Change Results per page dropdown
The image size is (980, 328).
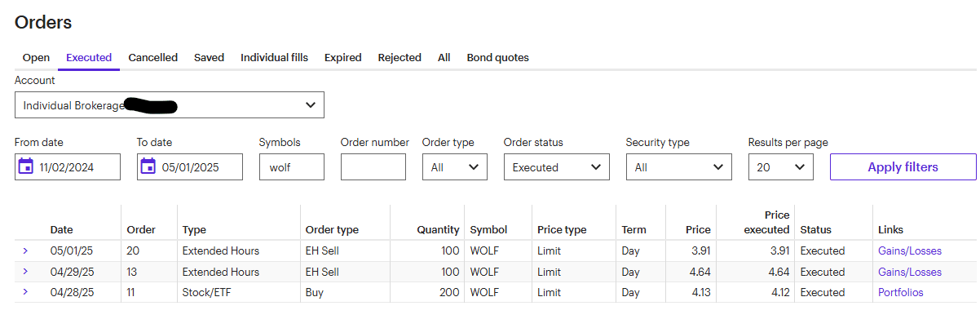[x=780, y=167]
